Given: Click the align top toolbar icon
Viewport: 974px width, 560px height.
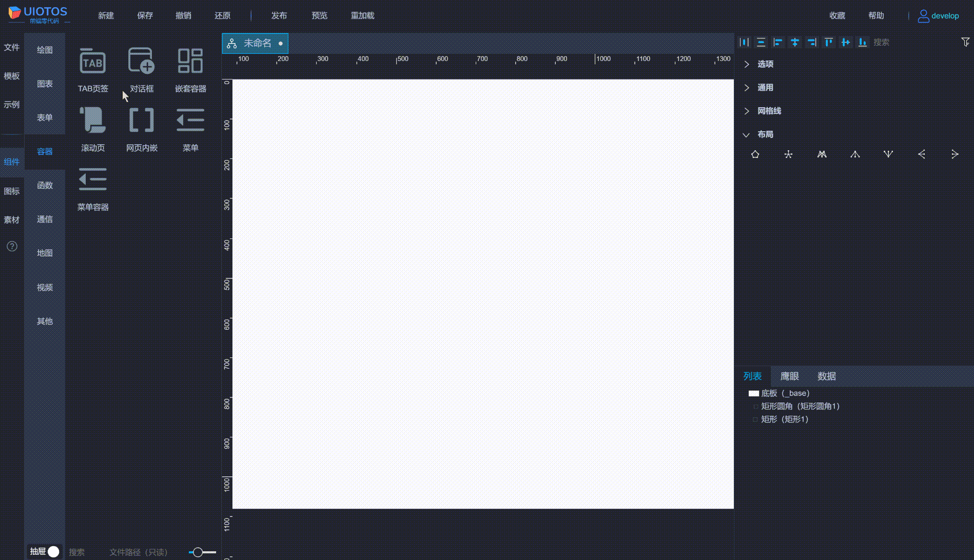Looking at the screenshot, I should point(828,42).
